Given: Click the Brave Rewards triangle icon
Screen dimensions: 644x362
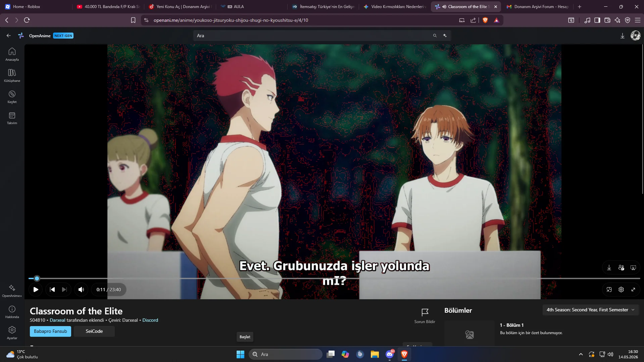Looking at the screenshot, I should click(496, 20).
